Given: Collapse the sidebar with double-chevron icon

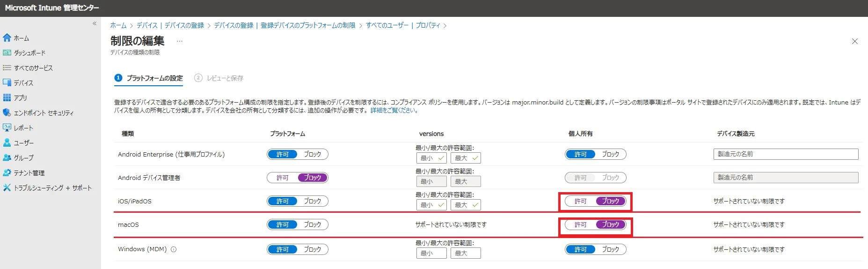Looking at the screenshot, I should [95, 23].
